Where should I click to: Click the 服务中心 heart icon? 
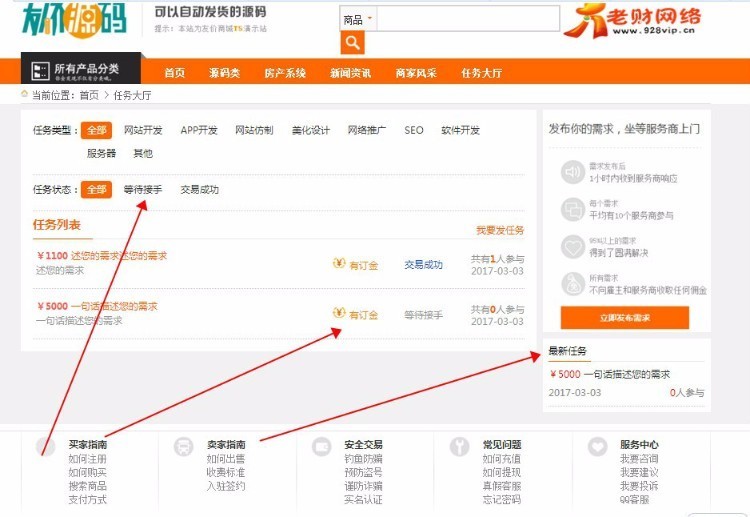597,447
